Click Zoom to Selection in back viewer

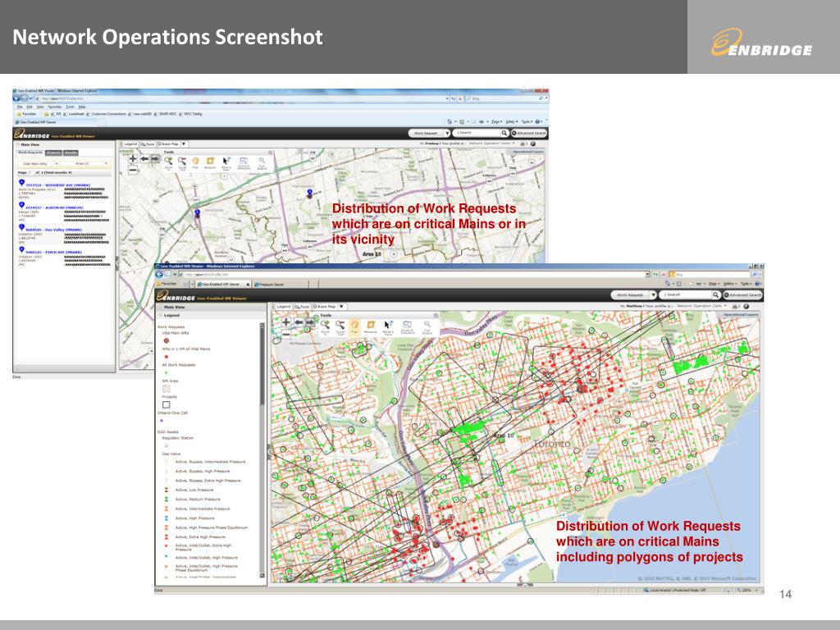[x=244, y=162]
